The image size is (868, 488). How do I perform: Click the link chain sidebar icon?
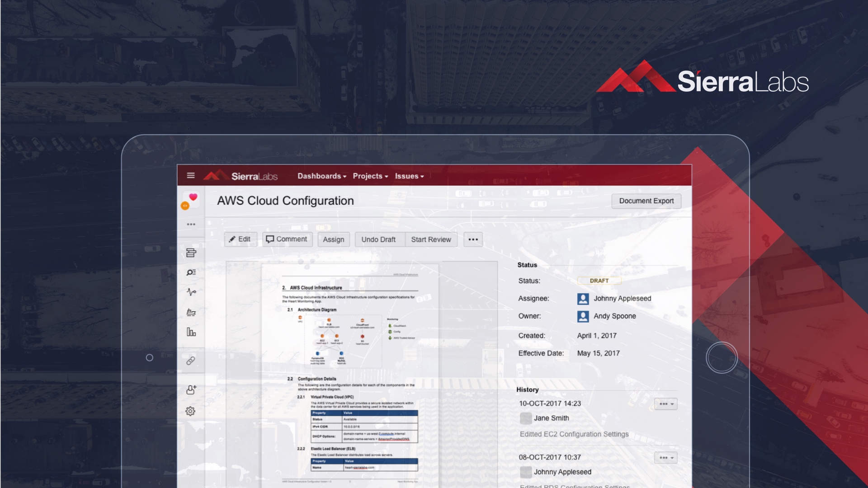191,361
